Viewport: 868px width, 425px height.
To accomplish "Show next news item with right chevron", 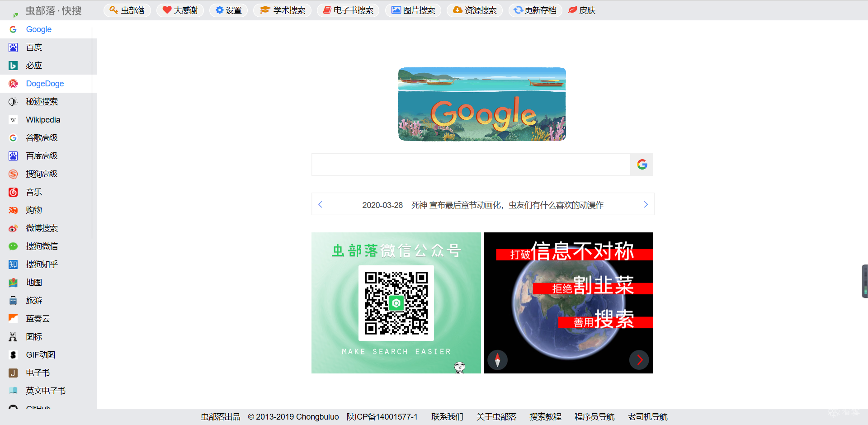I will 646,204.
